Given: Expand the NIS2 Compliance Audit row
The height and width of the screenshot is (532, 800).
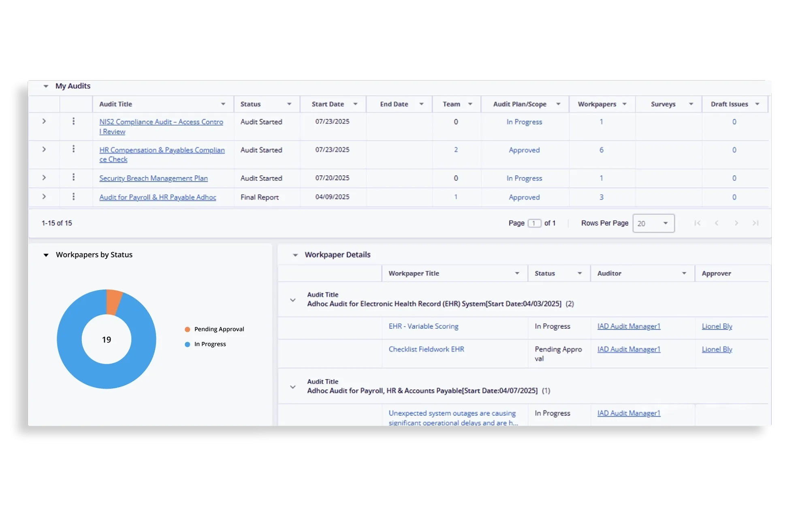Looking at the screenshot, I should 44,121.
